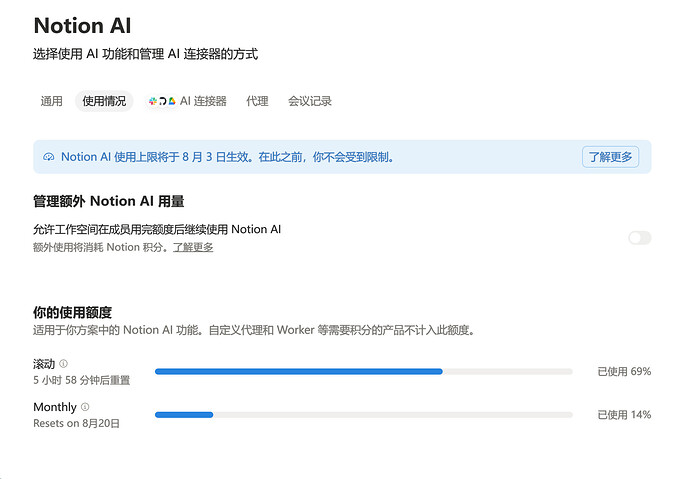This screenshot has width=690, height=479.
Task: Go to the 会议记录 tab
Action: point(310,101)
